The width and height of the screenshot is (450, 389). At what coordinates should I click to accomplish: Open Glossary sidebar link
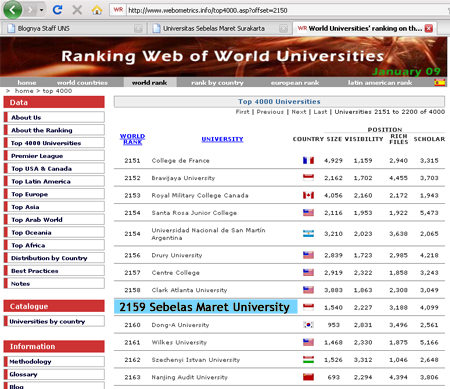pyautogui.click(x=54, y=374)
